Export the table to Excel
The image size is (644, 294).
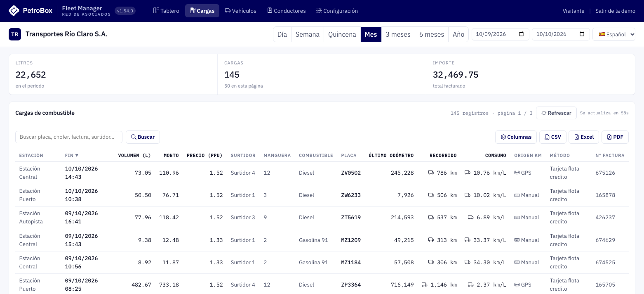tap(583, 137)
